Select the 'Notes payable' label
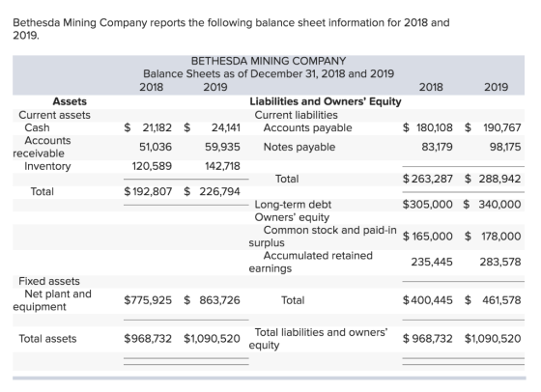Viewport: 541px width, 392px height. click(x=299, y=147)
